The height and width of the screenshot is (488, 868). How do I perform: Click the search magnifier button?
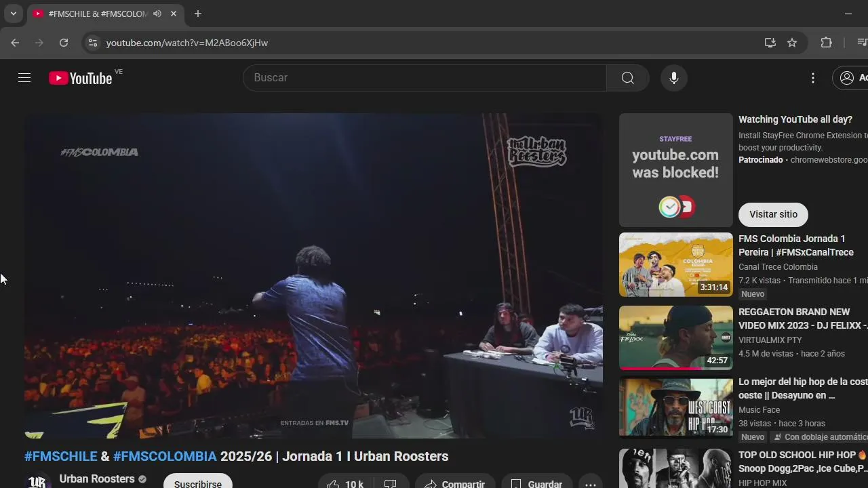628,78
